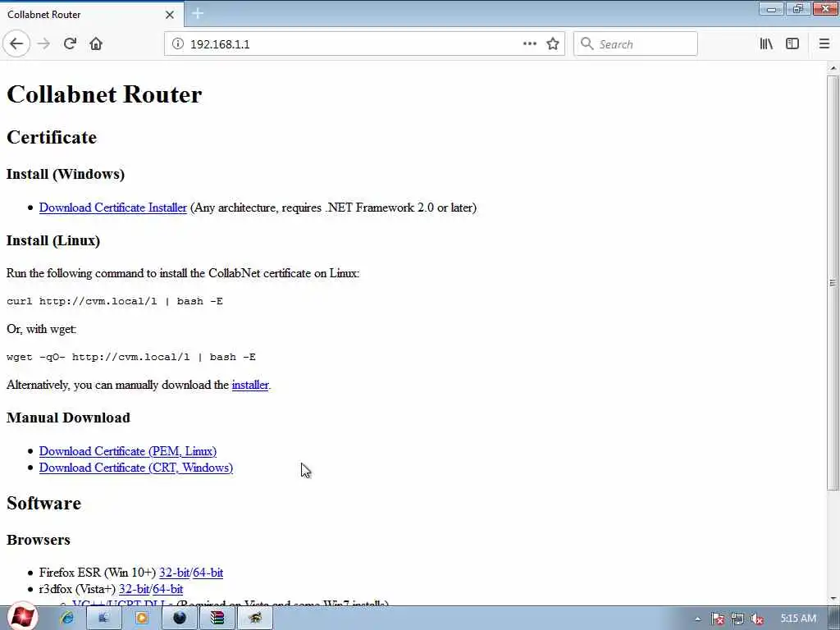Viewport: 840px width, 630px height.
Task: Launch Internet Explorer from the taskbar
Action: [67, 619]
